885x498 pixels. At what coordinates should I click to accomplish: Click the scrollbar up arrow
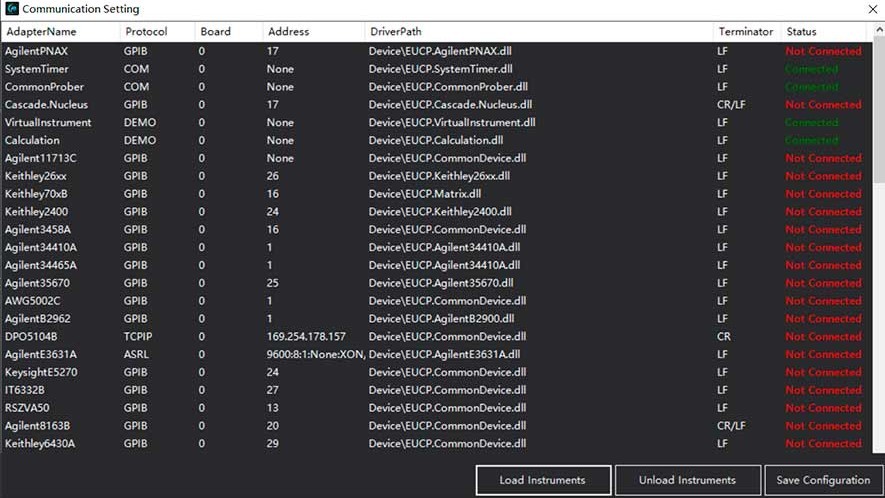click(x=879, y=29)
